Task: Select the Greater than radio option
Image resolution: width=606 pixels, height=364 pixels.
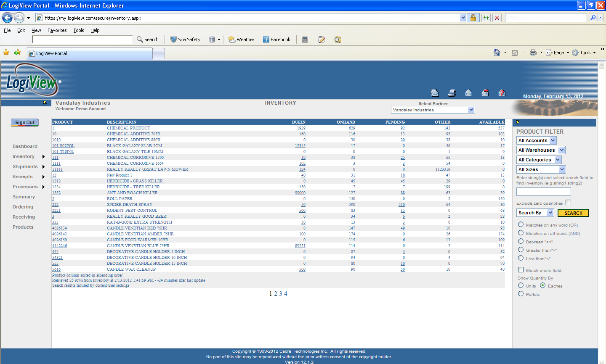Action: [521, 250]
